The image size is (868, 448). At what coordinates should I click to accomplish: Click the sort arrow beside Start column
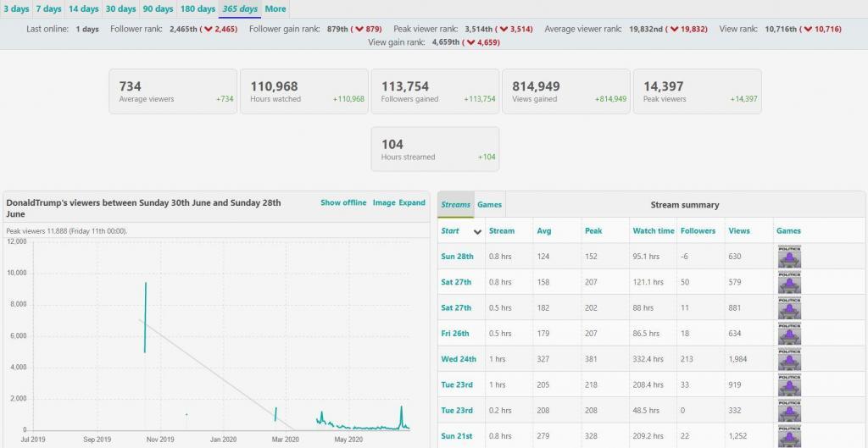click(477, 231)
